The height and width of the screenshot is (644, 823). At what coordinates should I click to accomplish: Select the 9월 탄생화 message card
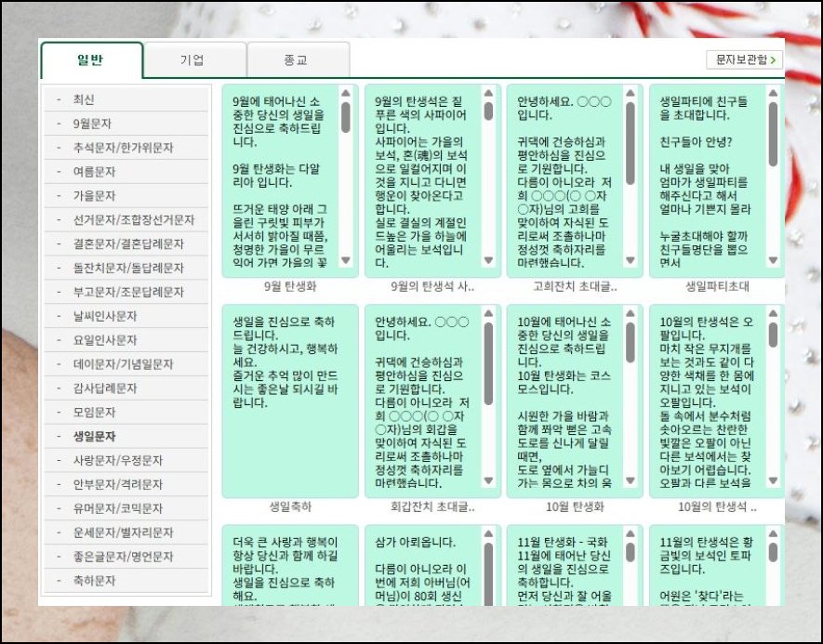(x=290, y=181)
